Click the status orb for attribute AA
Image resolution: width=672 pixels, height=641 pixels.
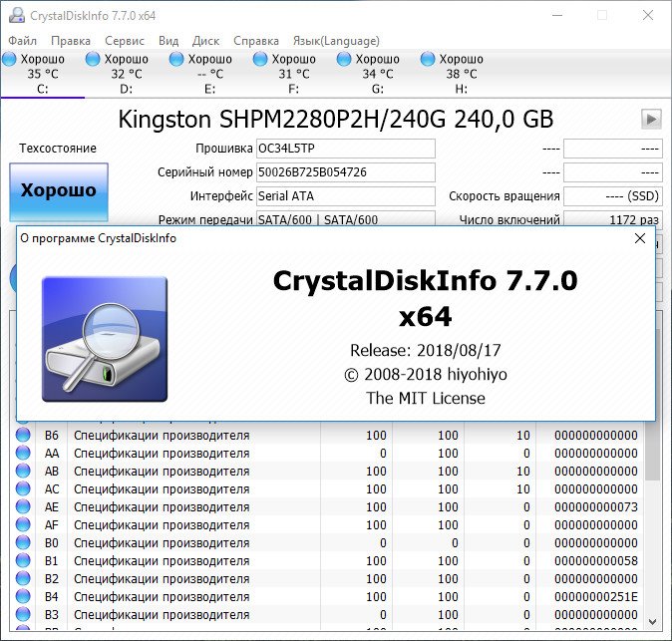pyautogui.click(x=23, y=453)
